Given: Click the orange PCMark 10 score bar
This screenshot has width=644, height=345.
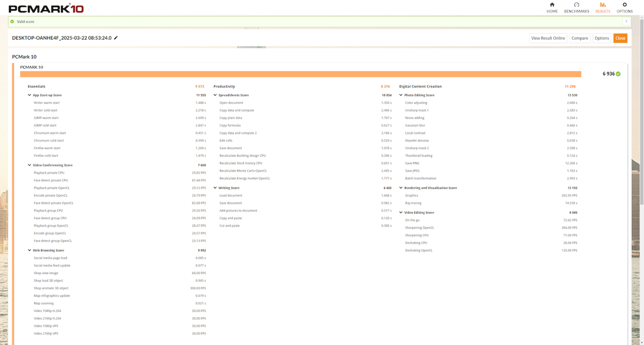Looking at the screenshot, I should [x=300, y=74].
